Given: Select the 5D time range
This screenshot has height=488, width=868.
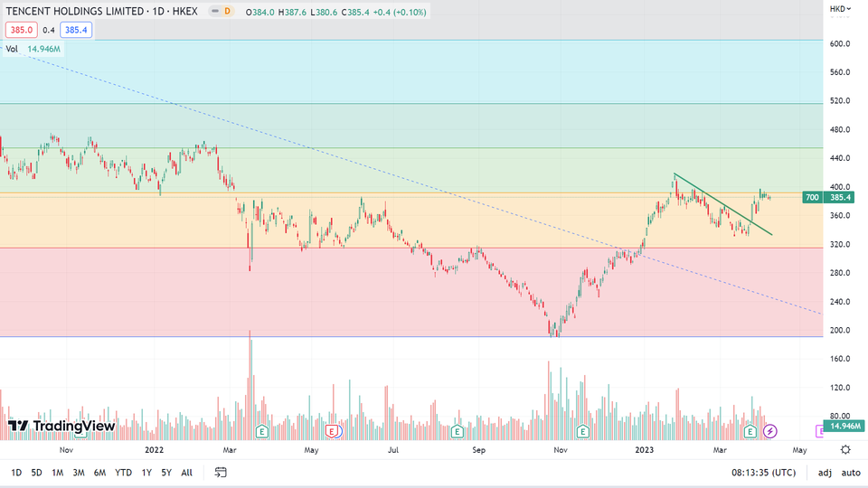Looking at the screenshot, I should click(x=36, y=473).
